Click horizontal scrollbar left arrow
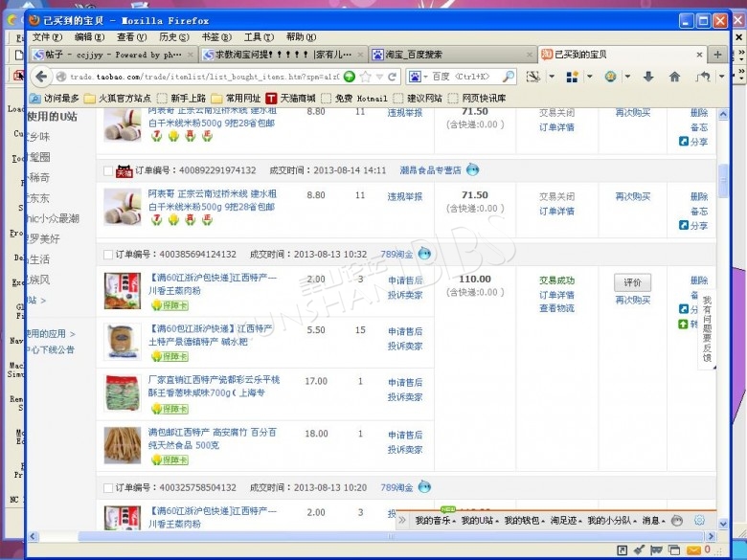This screenshot has width=747, height=560. 33,536
